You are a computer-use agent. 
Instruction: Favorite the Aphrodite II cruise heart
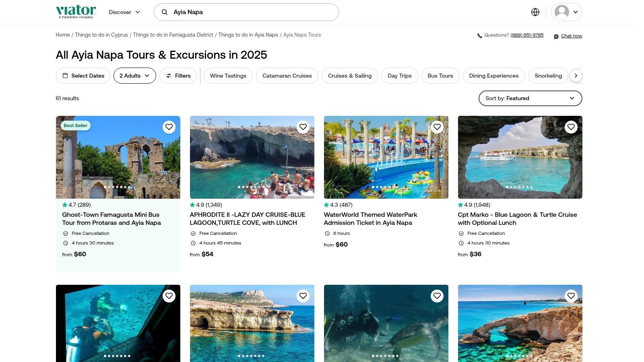(303, 127)
